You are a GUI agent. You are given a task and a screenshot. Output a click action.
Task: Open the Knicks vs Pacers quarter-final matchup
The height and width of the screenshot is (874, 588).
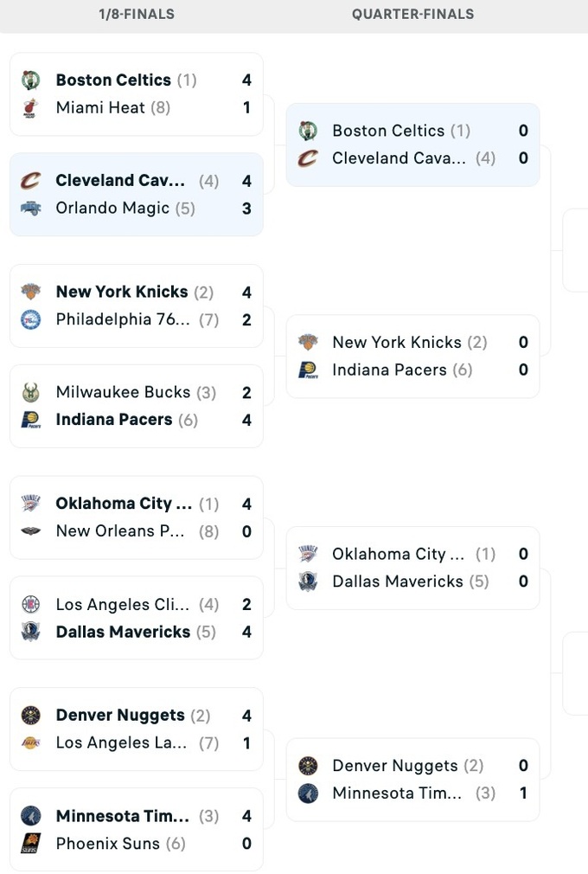pos(412,356)
